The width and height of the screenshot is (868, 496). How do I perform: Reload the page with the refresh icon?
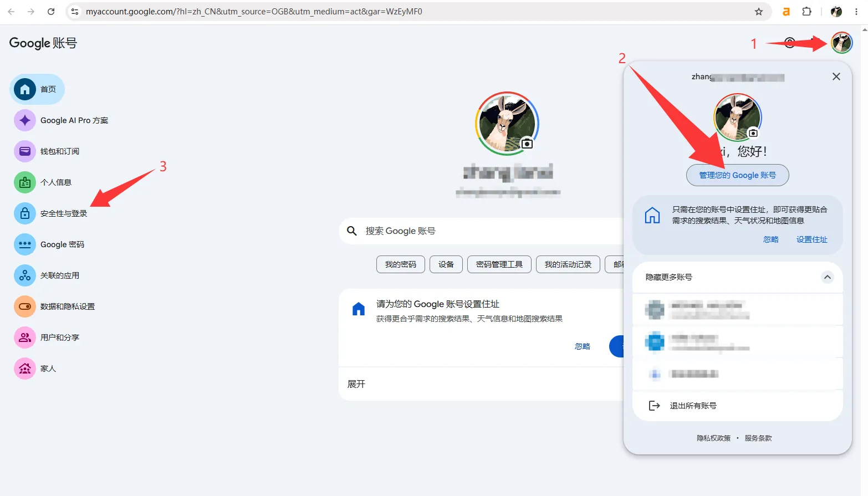click(51, 12)
